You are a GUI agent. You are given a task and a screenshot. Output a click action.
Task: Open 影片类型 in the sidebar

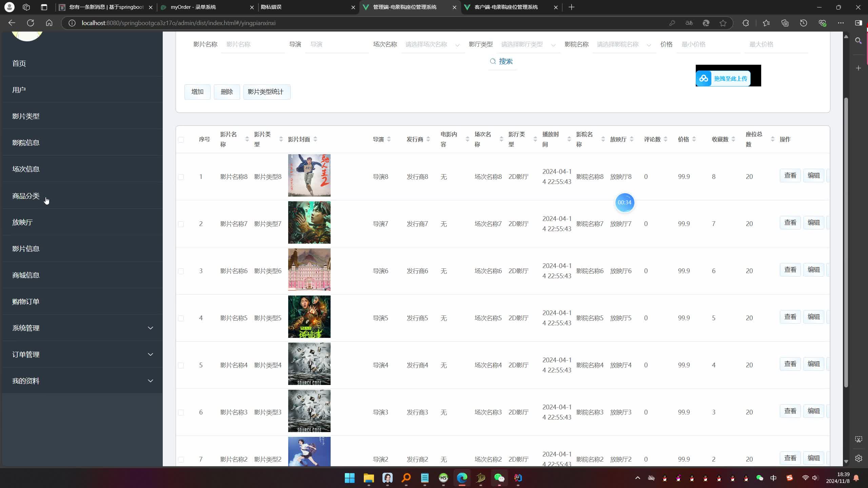[26, 116]
